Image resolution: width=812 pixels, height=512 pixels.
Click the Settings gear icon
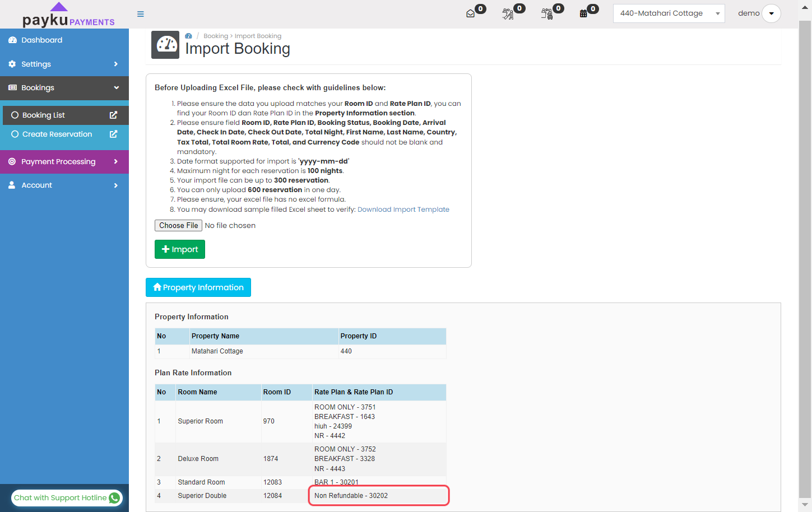(x=12, y=64)
